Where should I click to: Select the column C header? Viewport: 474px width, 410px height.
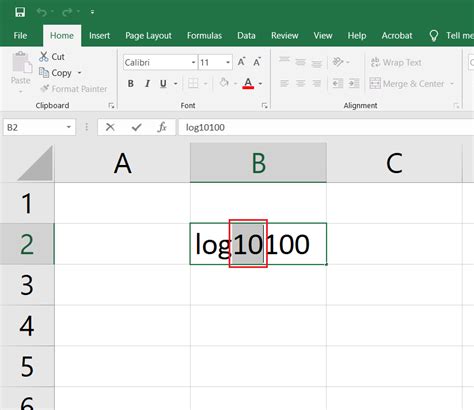(394, 163)
